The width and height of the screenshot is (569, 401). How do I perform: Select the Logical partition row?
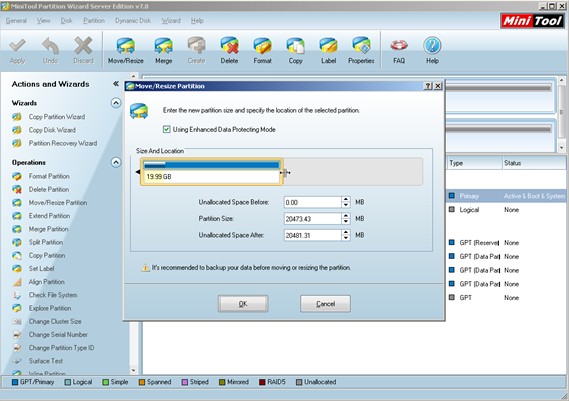click(506, 210)
